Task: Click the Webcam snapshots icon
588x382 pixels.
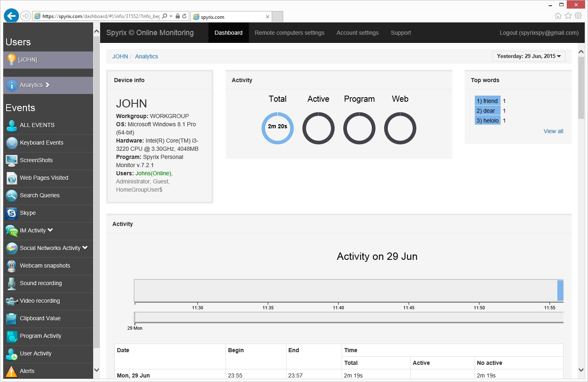Action: coord(11,266)
